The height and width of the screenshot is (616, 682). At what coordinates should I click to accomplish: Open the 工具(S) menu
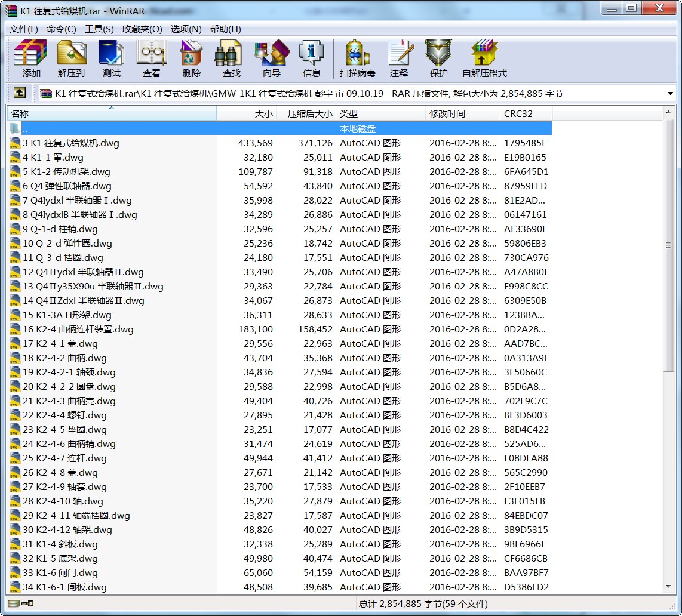99,29
